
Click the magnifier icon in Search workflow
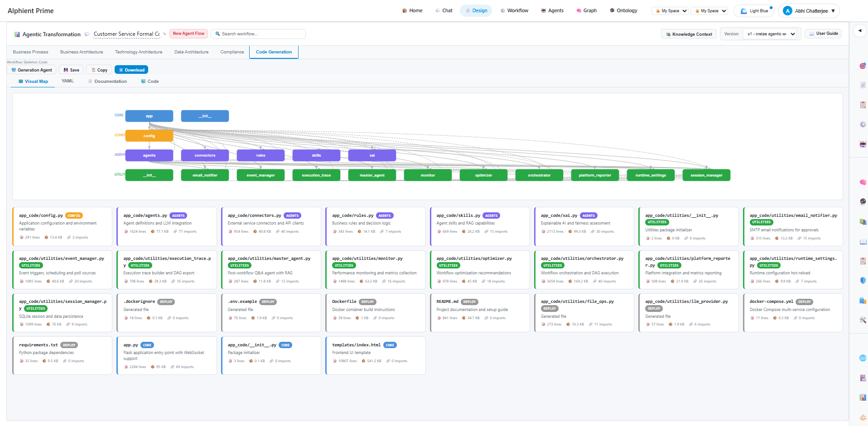[x=217, y=34]
